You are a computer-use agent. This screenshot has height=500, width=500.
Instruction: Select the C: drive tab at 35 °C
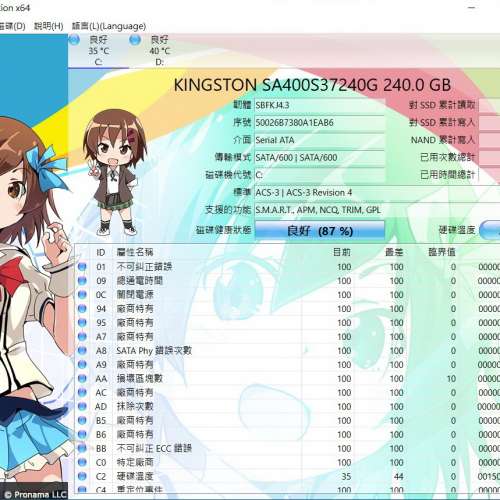click(99, 51)
